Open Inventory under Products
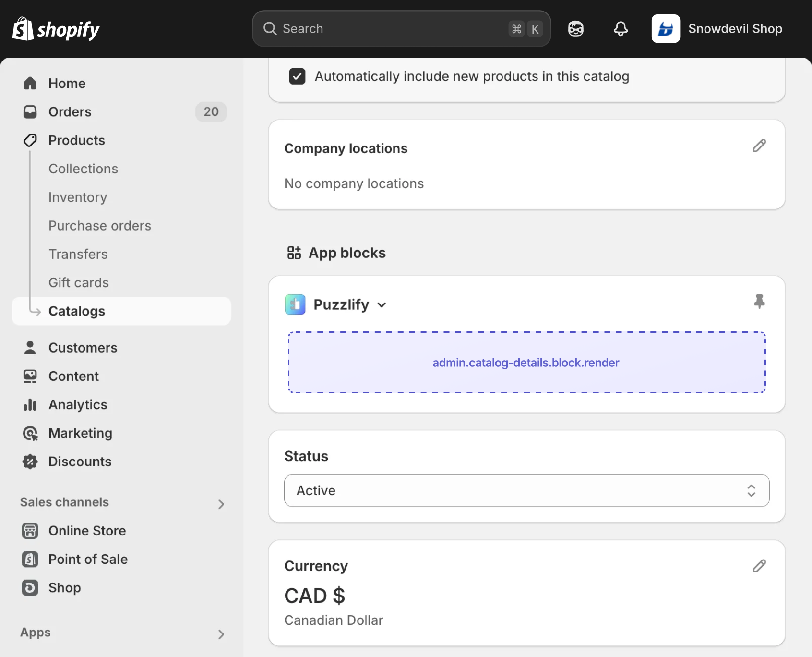The height and width of the screenshot is (657, 812). pyautogui.click(x=78, y=197)
